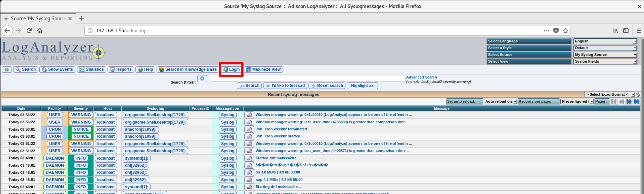The width and height of the screenshot is (644, 194).
Task: Open Firefox library icon
Action: coord(615,31)
